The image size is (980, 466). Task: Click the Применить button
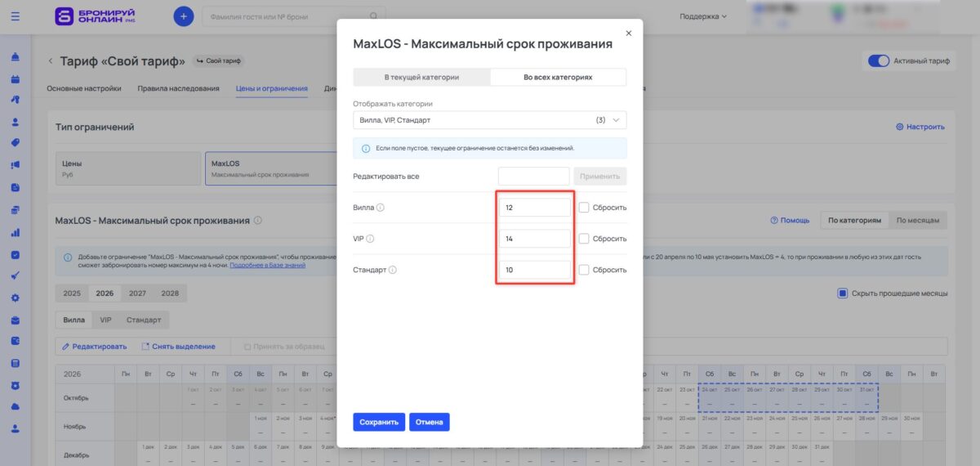click(600, 177)
